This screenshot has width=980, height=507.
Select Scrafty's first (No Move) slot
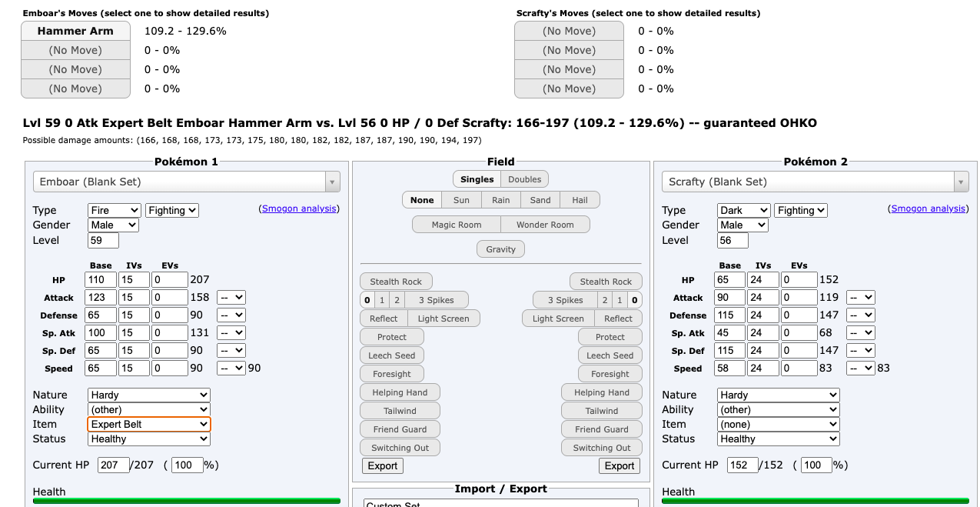pyautogui.click(x=569, y=31)
